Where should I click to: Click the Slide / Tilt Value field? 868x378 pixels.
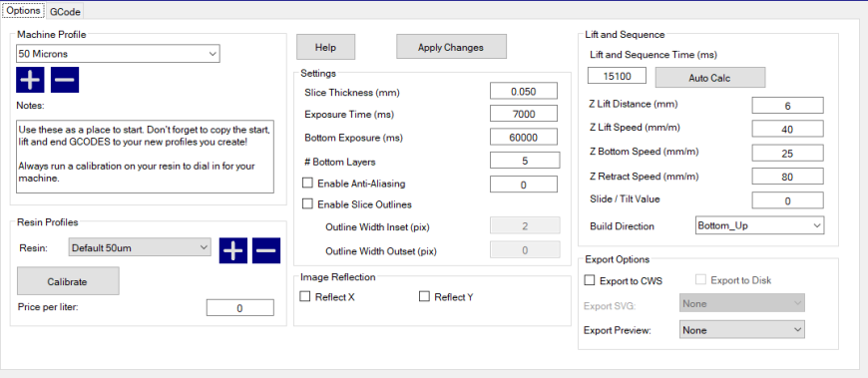tap(788, 200)
